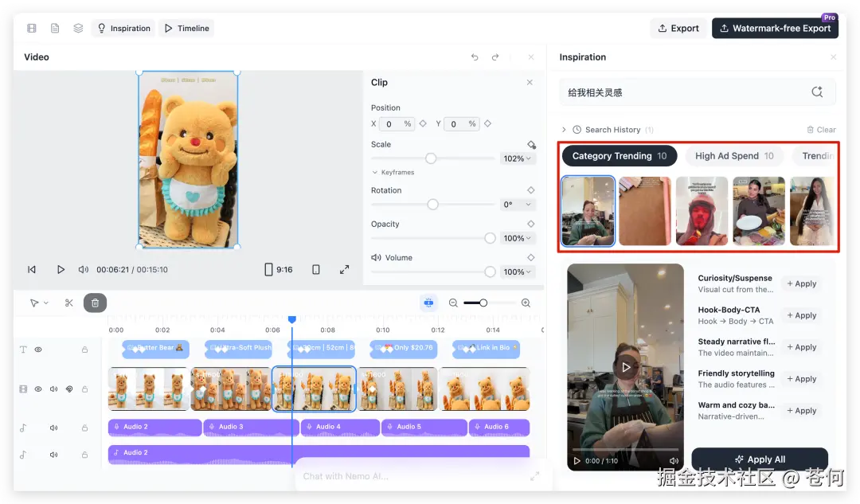
Task: Open the Scale 102% dropdown
Action: coord(517,158)
